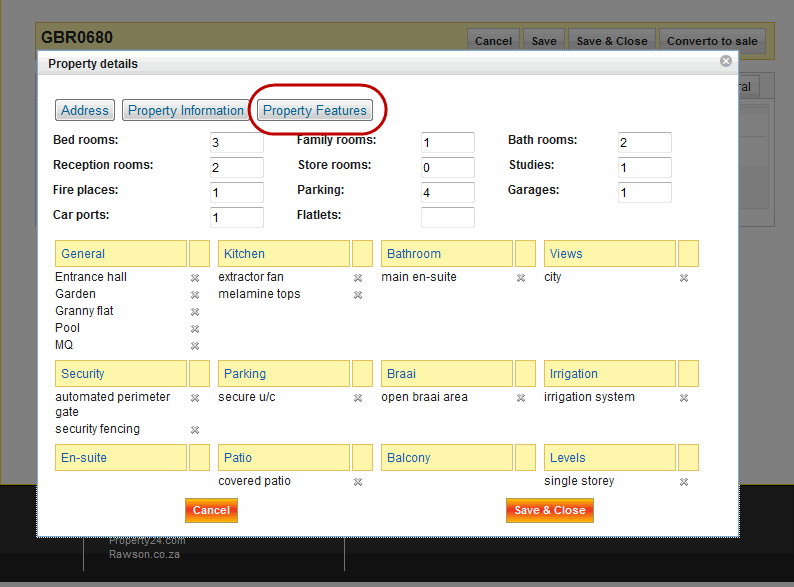This screenshot has height=587, width=794.
Task: Remove extractor fan from Kitchen list
Action: (358, 278)
